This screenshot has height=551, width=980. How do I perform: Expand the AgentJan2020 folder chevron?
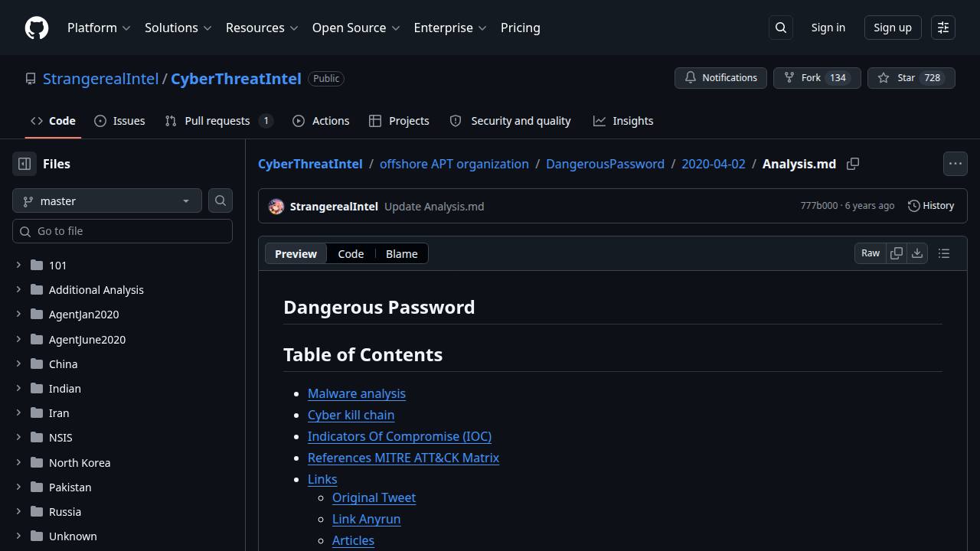pos(18,314)
